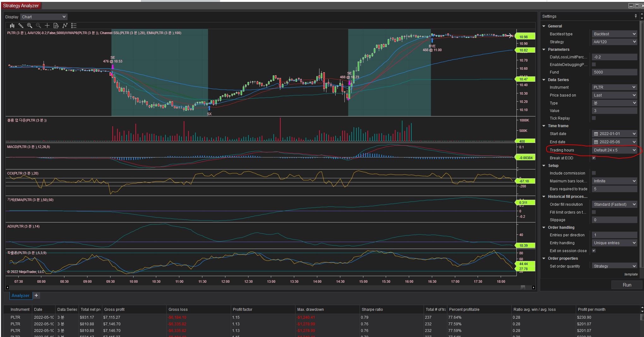Uncheck Break at EOD
This screenshot has width=644, height=337.
click(594, 158)
